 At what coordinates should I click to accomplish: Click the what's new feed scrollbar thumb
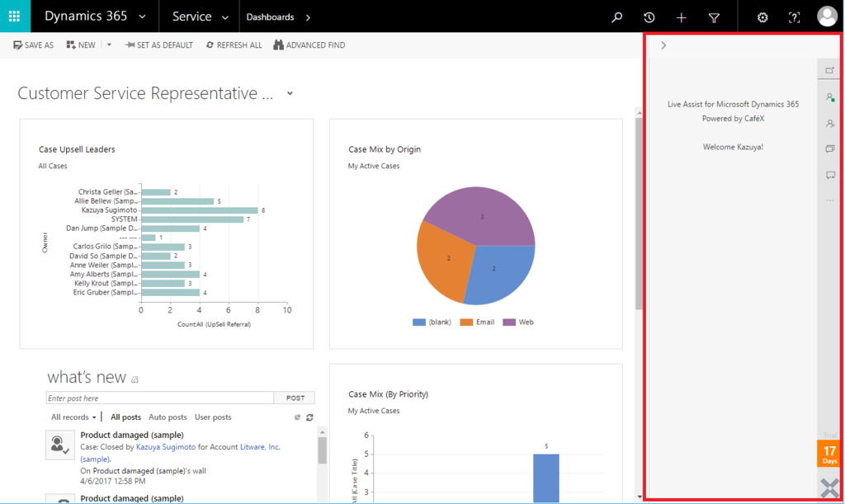click(x=323, y=450)
